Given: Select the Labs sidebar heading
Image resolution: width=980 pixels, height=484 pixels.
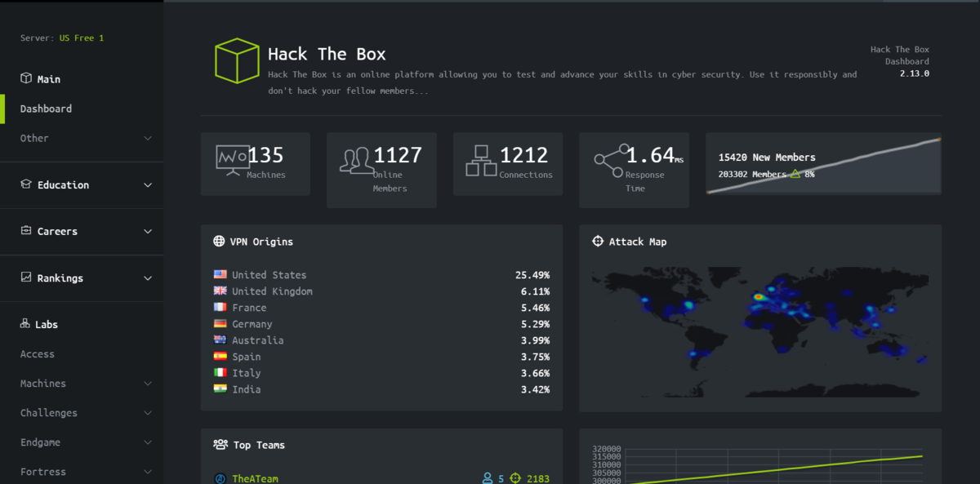Looking at the screenshot, I should (x=47, y=324).
